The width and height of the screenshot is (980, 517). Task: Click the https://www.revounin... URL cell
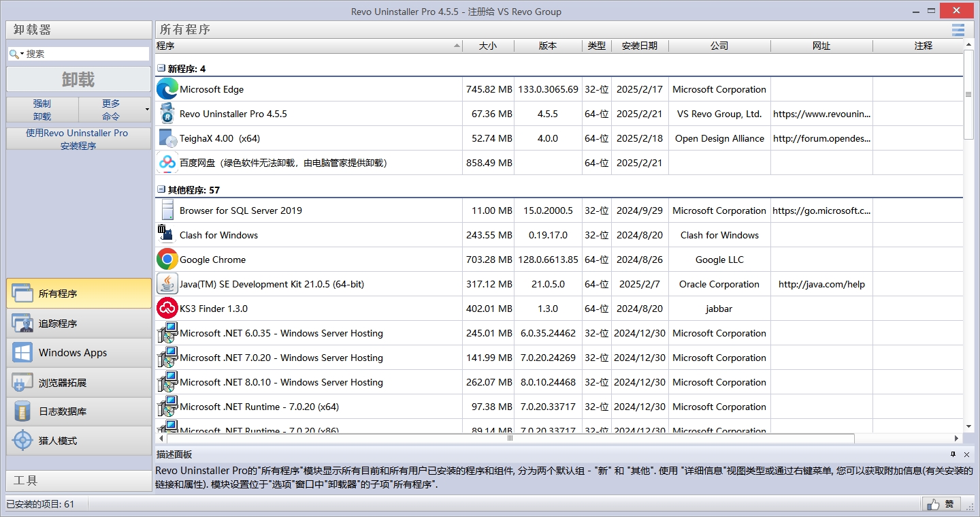click(x=821, y=114)
